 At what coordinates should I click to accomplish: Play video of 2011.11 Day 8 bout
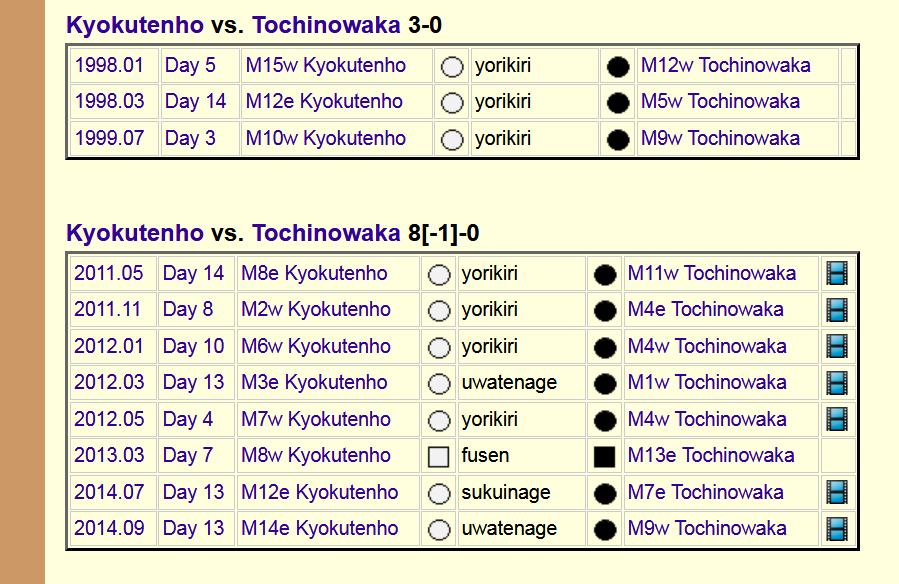tap(836, 309)
